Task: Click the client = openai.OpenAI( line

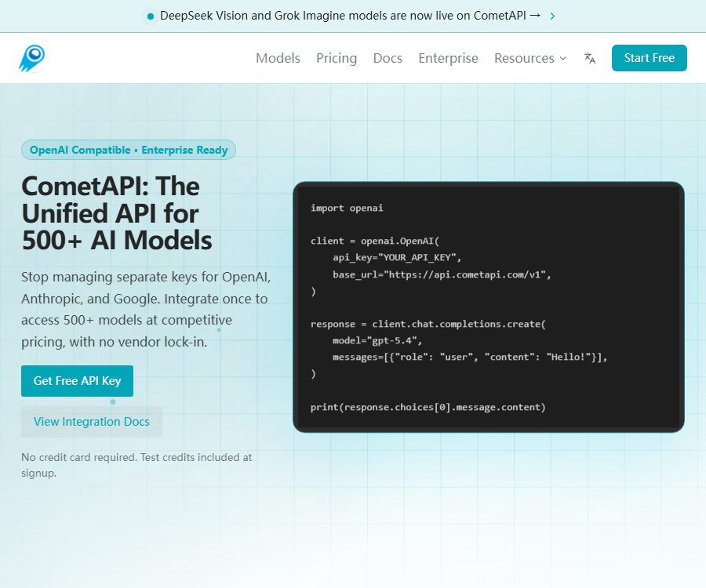Action: [375, 241]
